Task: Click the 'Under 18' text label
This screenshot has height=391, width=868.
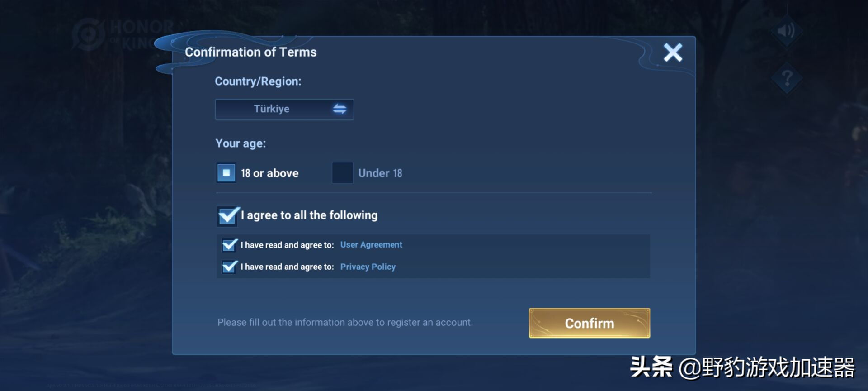Action: (x=380, y=173)
